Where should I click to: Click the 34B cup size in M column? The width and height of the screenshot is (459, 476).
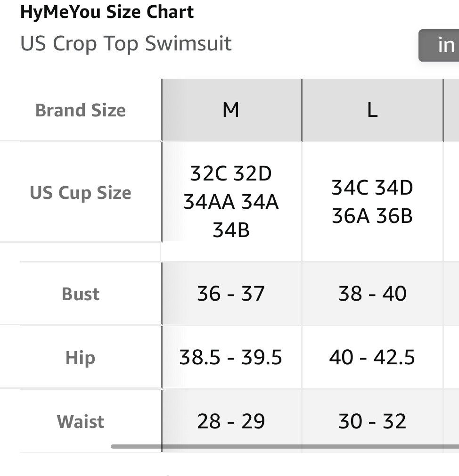(231, 230)
